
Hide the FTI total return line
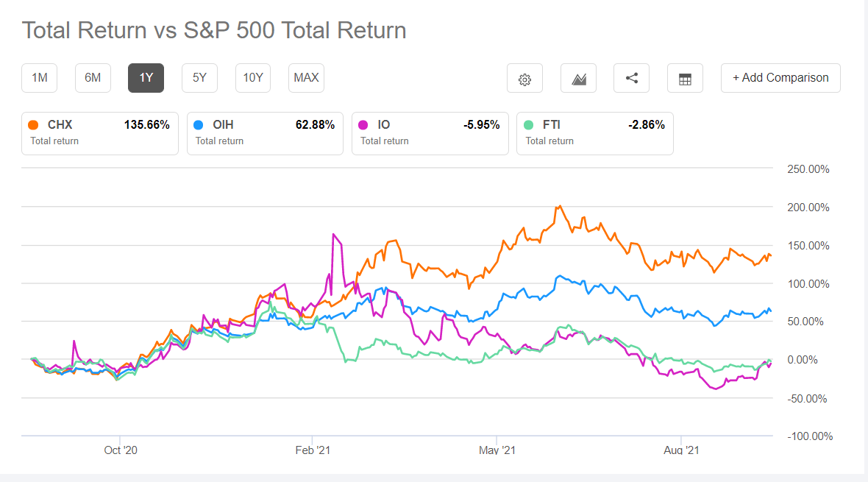point(595,132)
